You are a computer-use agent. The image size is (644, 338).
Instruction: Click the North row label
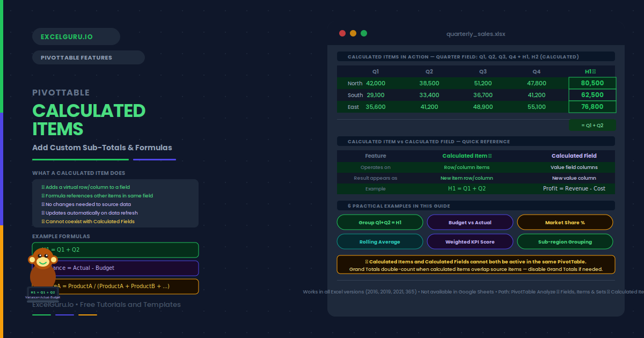355,83
